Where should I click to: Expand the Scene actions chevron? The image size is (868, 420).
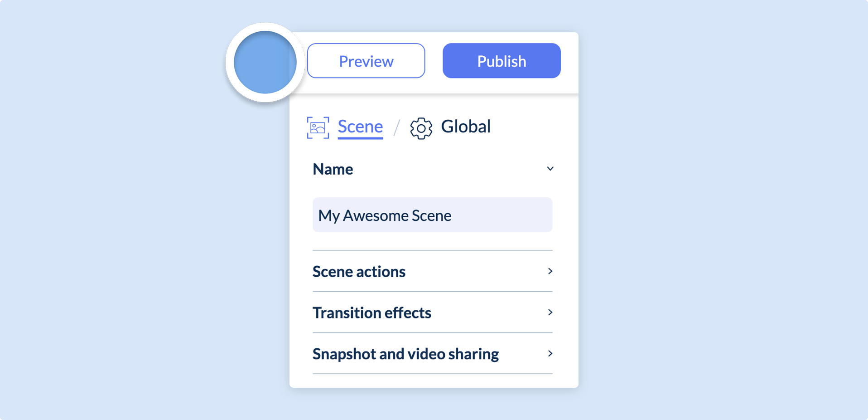point(550,271)
